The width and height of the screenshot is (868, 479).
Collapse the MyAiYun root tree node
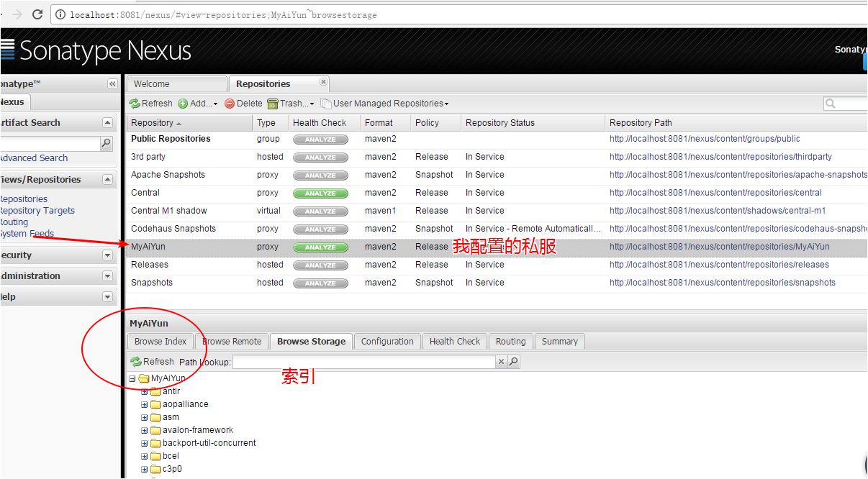pos(132,378)
